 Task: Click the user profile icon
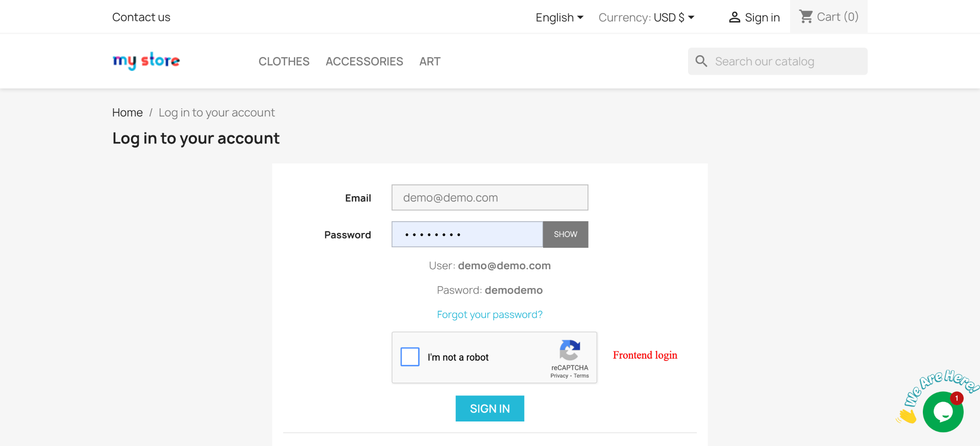coord(734,17)
